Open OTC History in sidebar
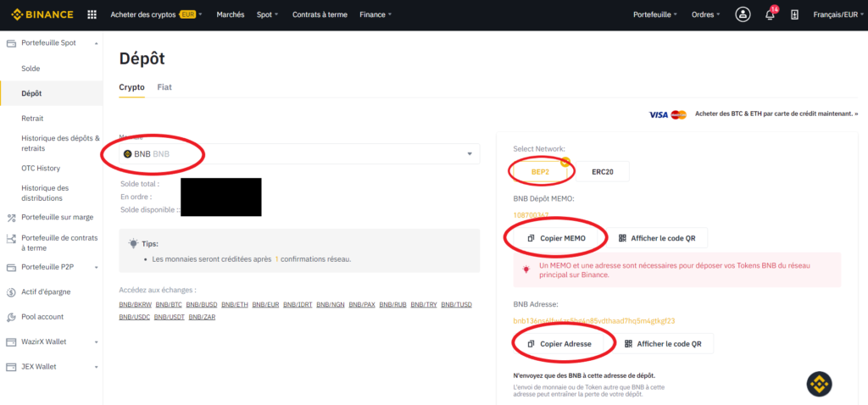The height and width of the screenshot is (405, 868). (x=41, y=169)
